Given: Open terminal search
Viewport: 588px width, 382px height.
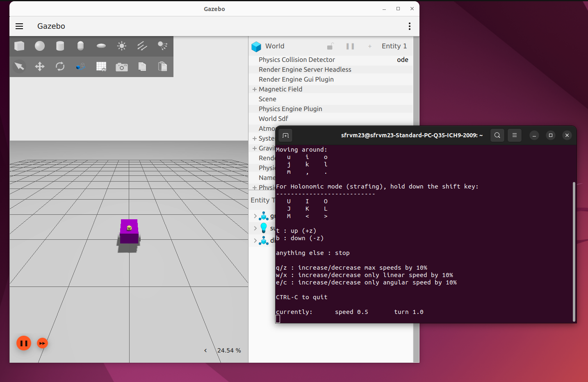Looking at the screenshot, I should coord(497,135).
